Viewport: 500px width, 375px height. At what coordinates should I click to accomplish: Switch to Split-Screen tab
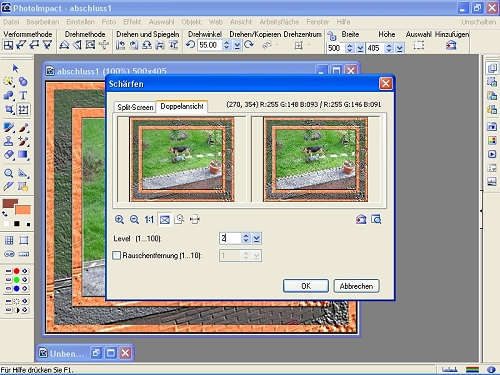point(135,107)
